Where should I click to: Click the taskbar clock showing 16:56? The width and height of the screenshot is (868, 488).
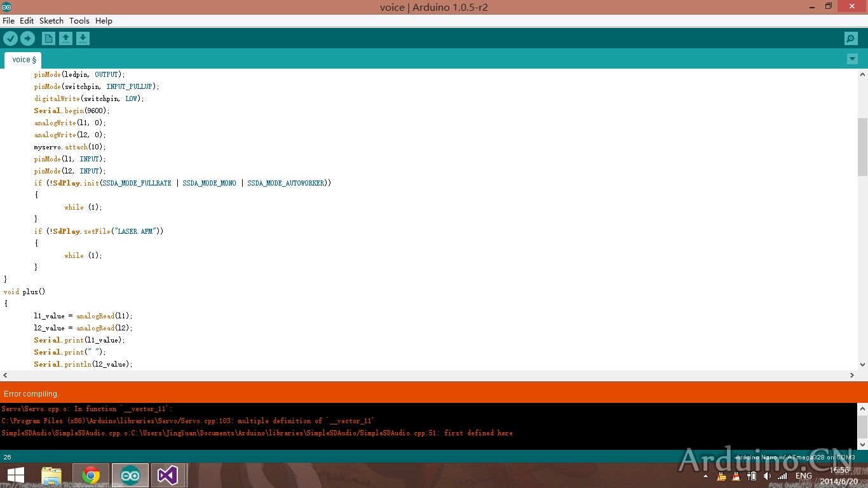[840, 470]
